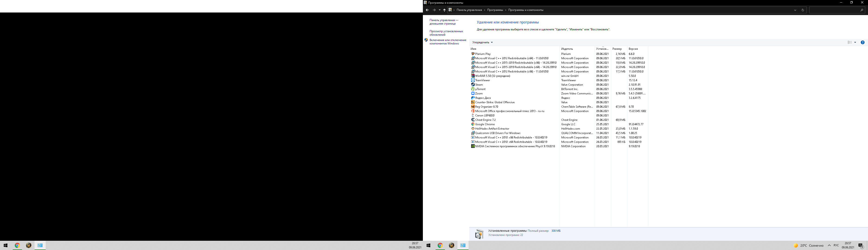Open Просмотр установленных обновлений link

click(446, 33)
